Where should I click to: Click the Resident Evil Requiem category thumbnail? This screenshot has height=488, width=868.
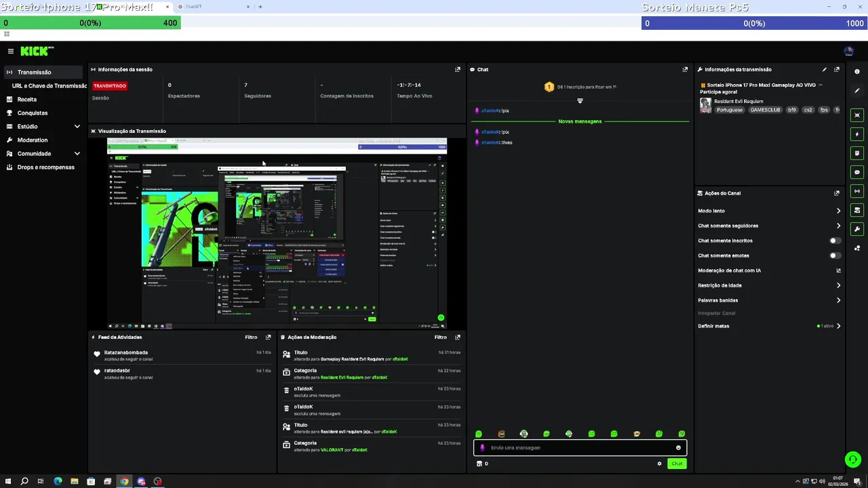click(x=705, y=105)
